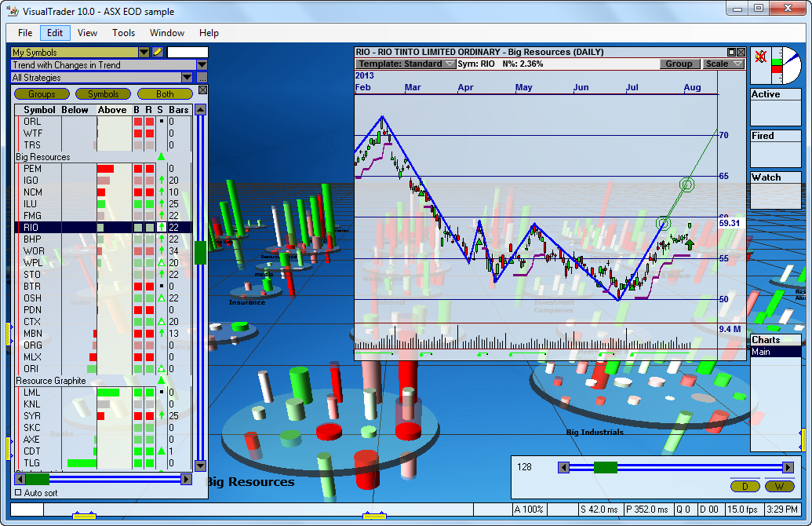Click the left arrow of the 128 slider
This screenshot has width=812, height=526.
point(564,467)
